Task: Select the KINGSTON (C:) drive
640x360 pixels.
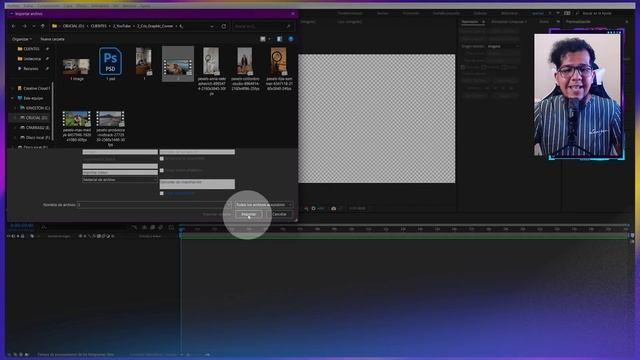Action: (x=35, y=108)
